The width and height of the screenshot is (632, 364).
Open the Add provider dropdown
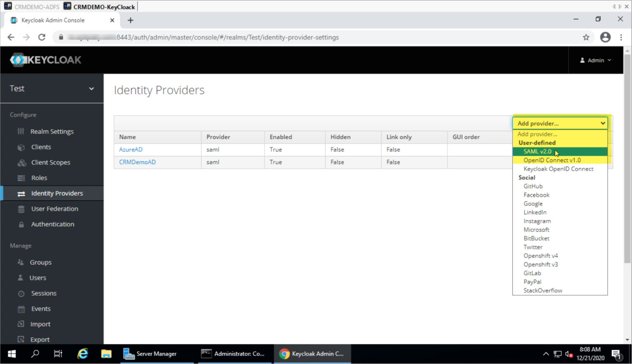click(560, 123)
